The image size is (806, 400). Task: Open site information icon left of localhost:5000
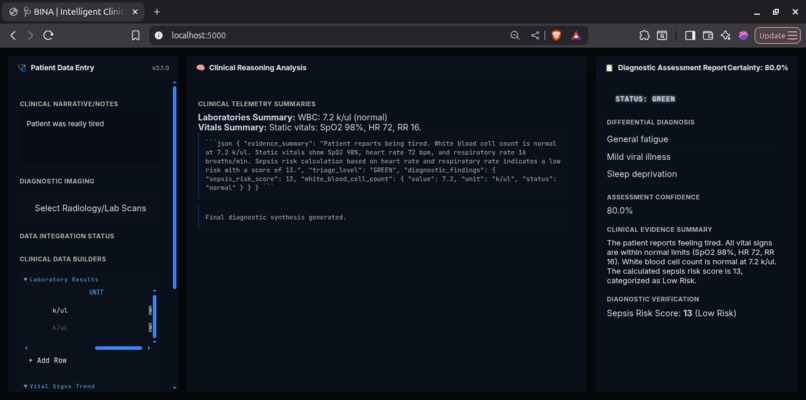pos(159,35)
